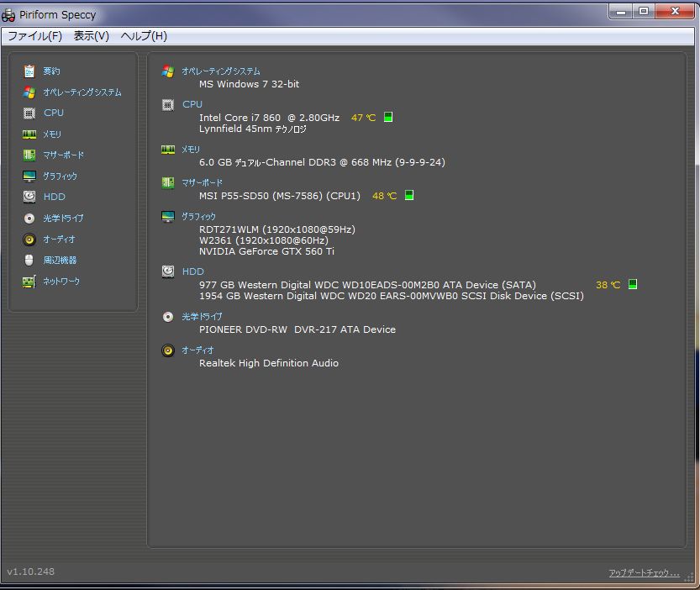The height and width of the screenshot is (590, 700).
Task: Click the green CPU temperature indicator beside 47 ℃
Action: tap(388, 117)
